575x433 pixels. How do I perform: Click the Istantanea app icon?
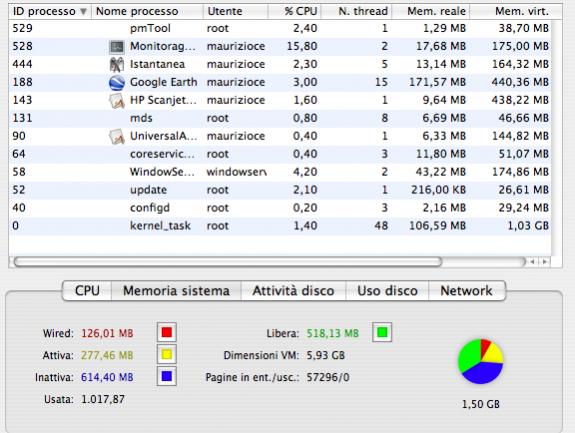point(117,65)
